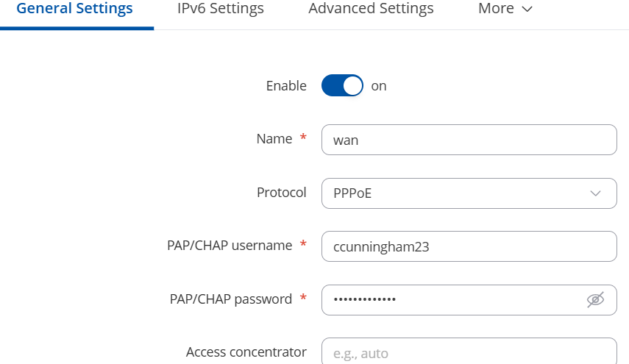Open the Advanced Settings tab

tap(371, 8)
